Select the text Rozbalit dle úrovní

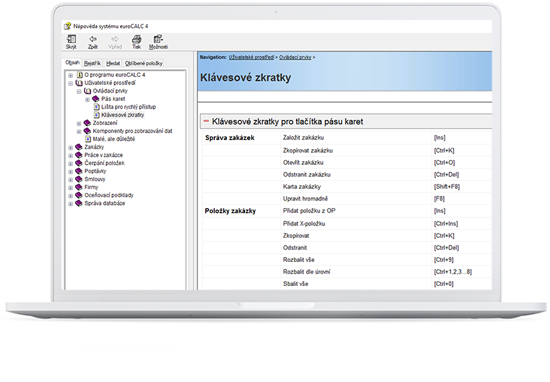click(x=306, y=272)
